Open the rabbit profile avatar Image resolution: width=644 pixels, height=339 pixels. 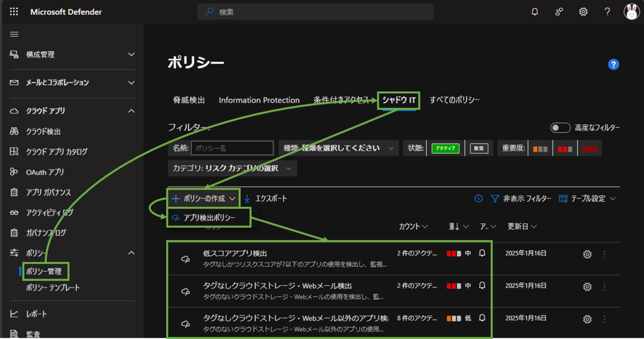click(631, 12)
